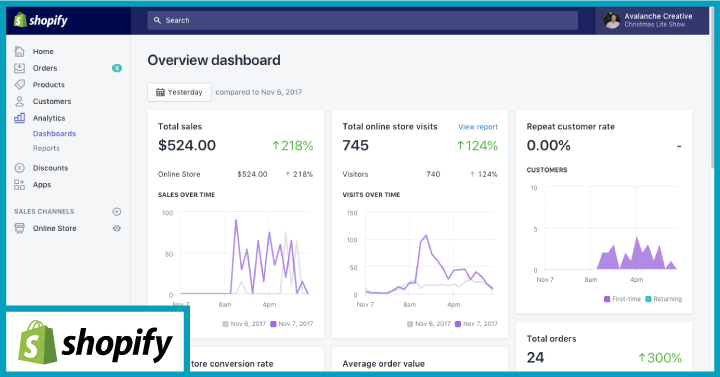Screen dimensions: 720x377
Task: Click the Customers person icon
Action: click(19, 101)
